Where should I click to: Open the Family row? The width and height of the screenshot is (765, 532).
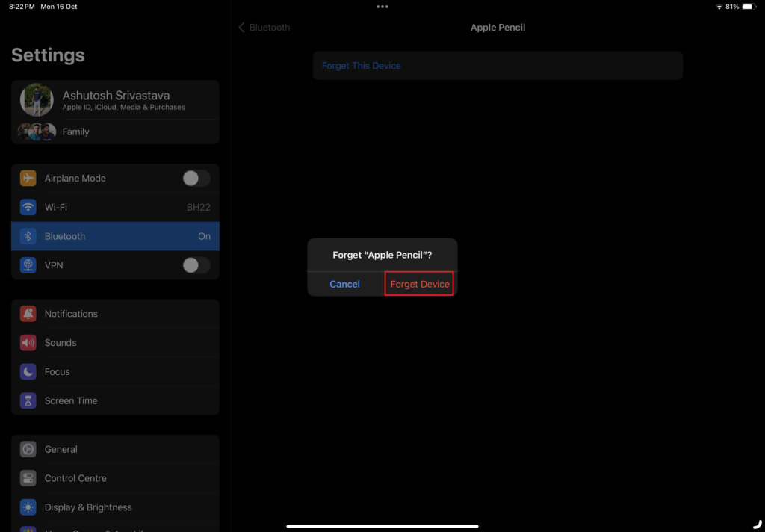click(115, 132)
